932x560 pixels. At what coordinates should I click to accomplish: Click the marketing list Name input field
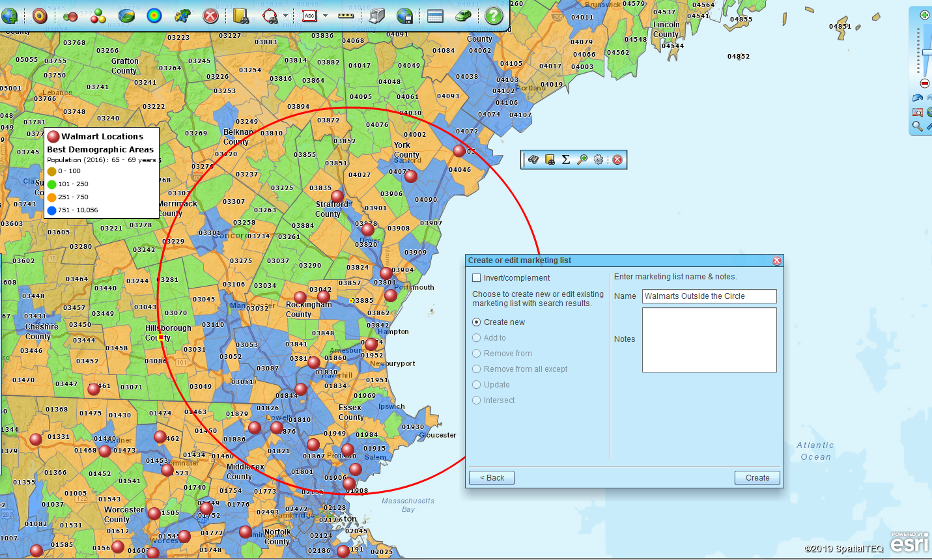click(x=709, y=296)
